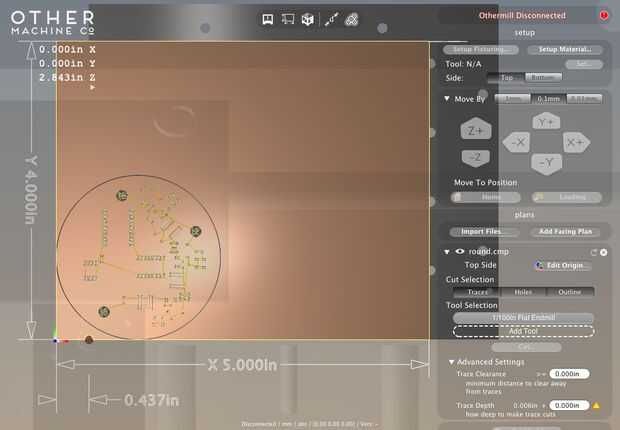Jog the mill up with Z+
This screenshot has width=620, height=430.
(x=476, y=129)
